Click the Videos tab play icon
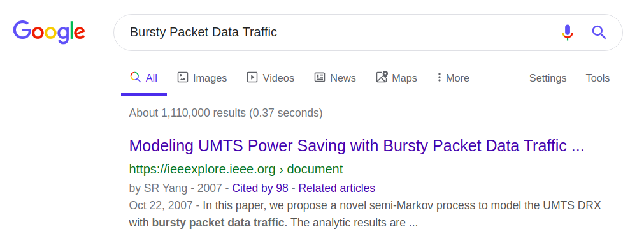The height and width of the screenshot is (243, 644). pos(252,77)
